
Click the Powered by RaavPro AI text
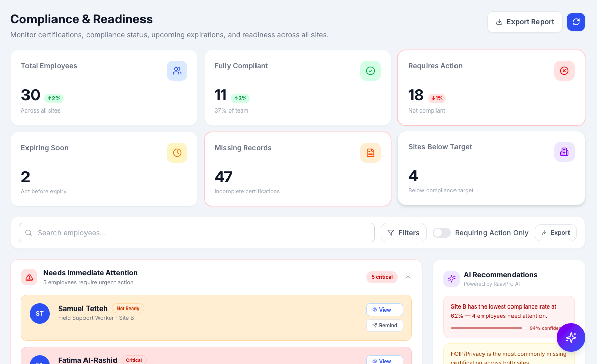click(x=492, y=284)
